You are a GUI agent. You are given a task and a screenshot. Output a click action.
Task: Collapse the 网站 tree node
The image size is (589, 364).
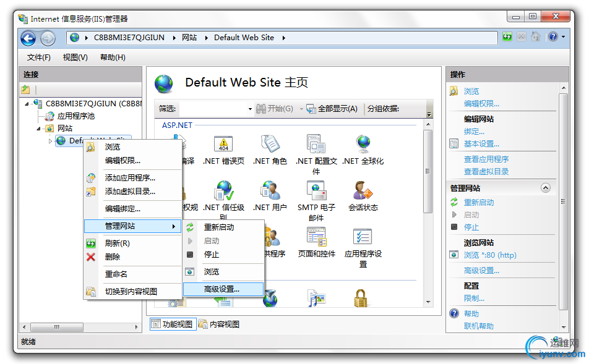coord(39,129)
